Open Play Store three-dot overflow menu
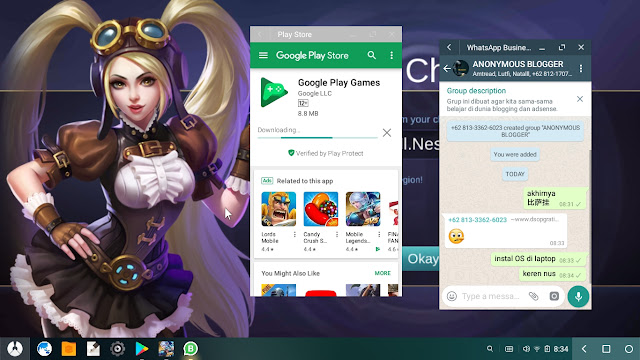This screenshot has height=360, width=640. (391, 55)
